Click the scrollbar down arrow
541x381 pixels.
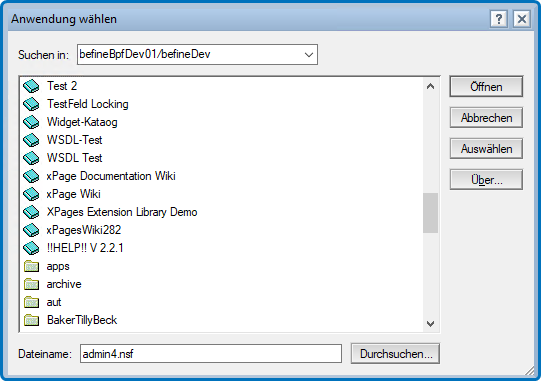coord(430,323)
